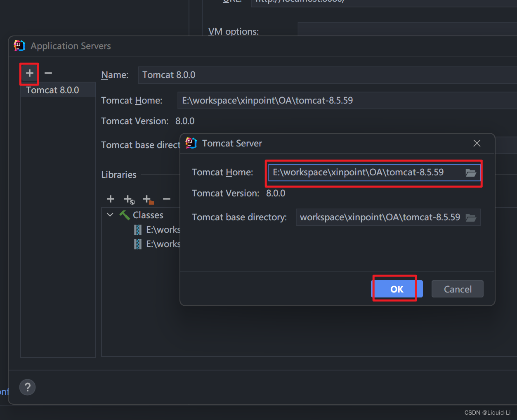Cancel the Tomcat Server dialog

(x=458, y=289)
